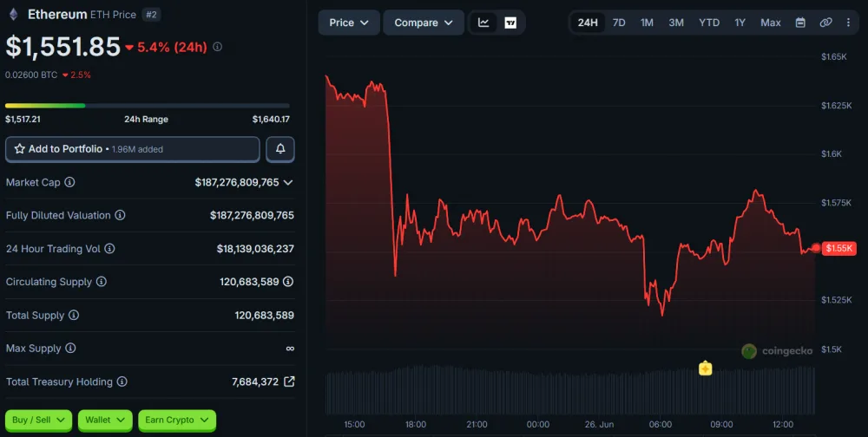
Task: Click trading volume $18,139,036,237
Action: coord(255,248)
